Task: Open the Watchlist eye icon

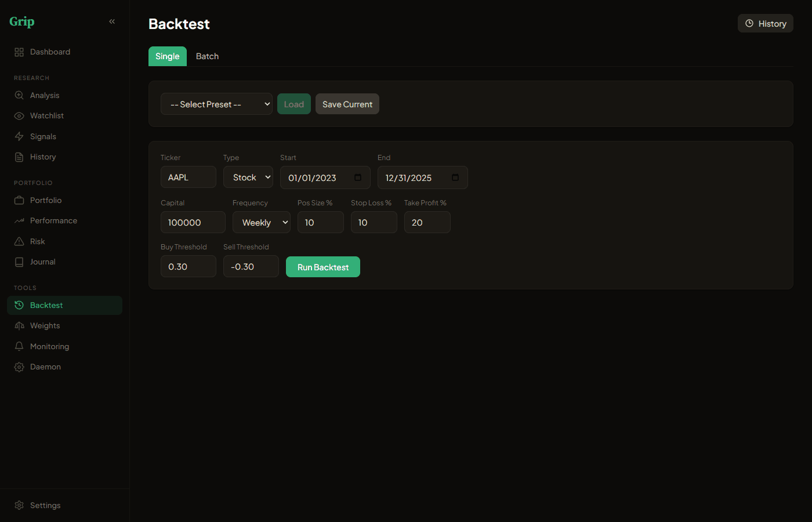Action: pyautogui.click(x=19, y=115)
